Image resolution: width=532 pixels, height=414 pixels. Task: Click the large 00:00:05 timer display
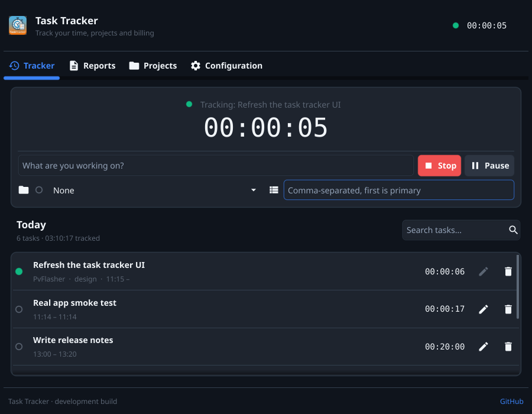[x=265, y=128]
